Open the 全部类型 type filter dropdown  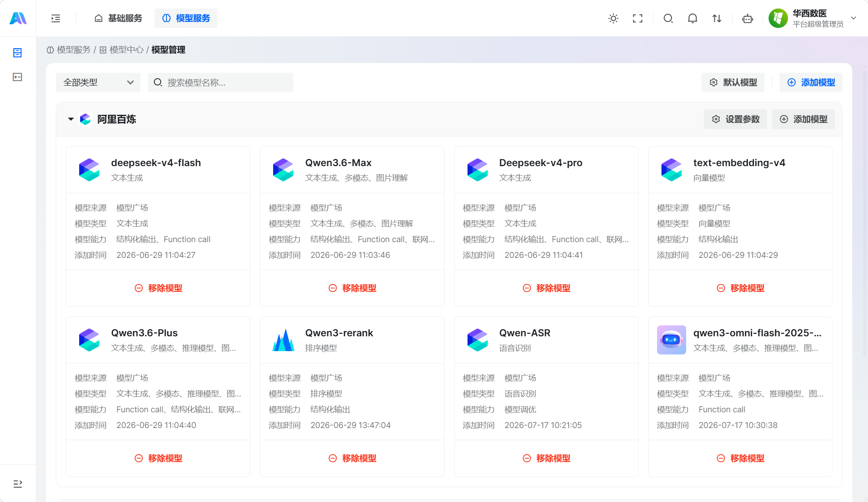[98, 82]
